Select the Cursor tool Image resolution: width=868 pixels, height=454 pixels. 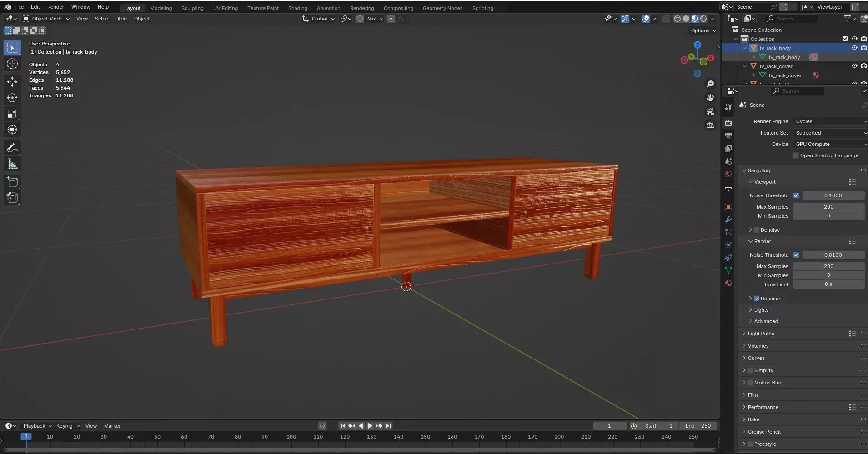pos(12,64)
